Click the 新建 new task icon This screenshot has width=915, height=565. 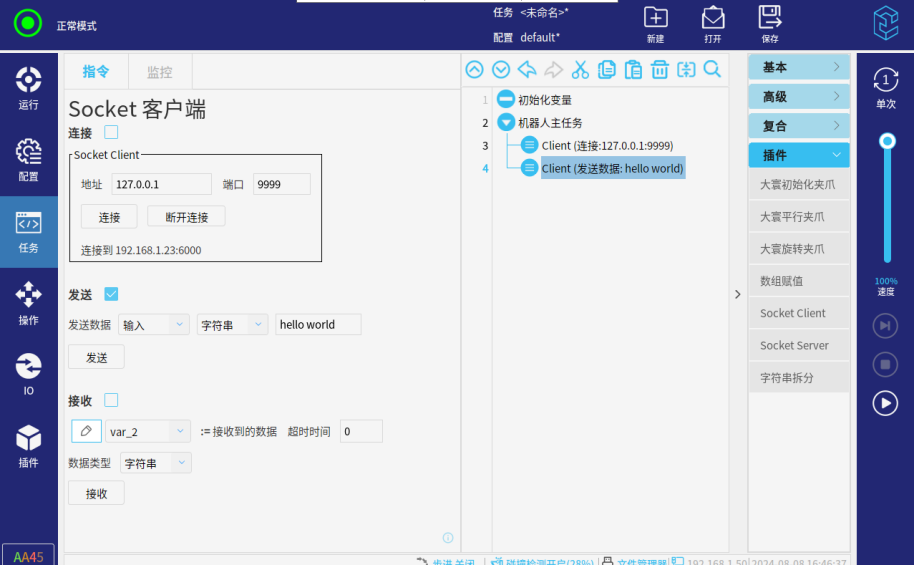[655, 23]
